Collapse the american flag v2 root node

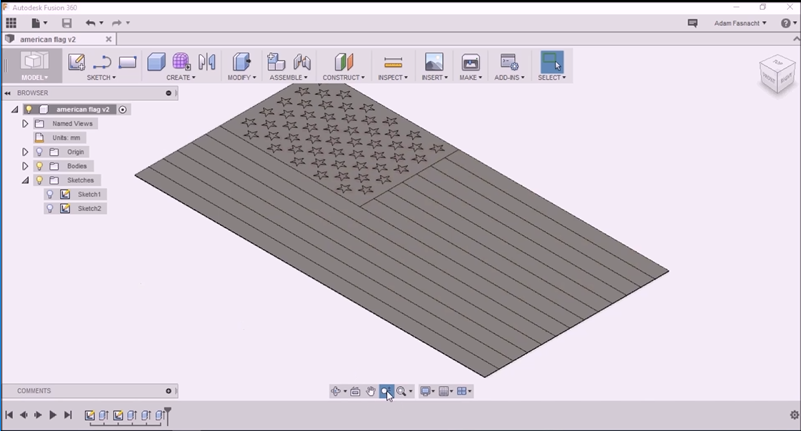coord(15,109)
